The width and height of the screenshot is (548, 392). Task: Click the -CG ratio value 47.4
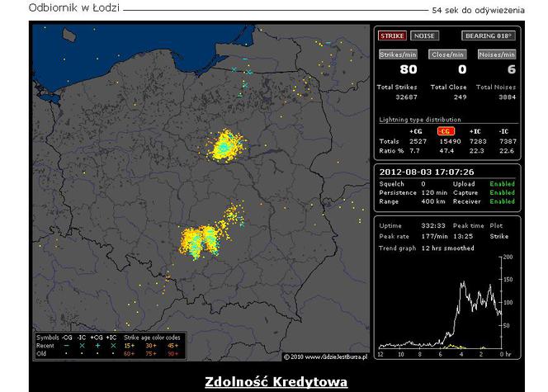pyautogui.click(x=446, y=151)
